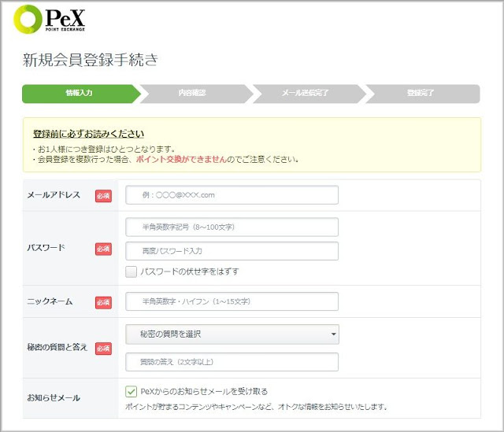
Task: Click the 新規会員登録手続き page title
Action: pyautogui.click(x=91, y=60)
